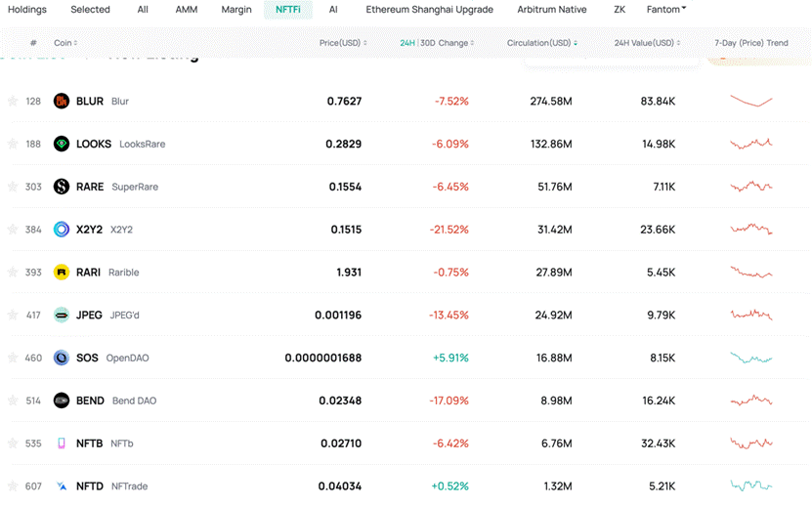Click the Rarible coin logo icon
The image size is (812, 506).
62,273
